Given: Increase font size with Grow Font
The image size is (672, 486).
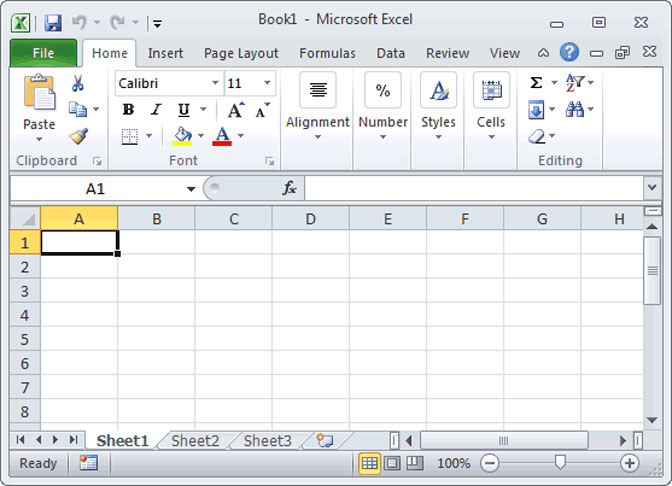Looking at the screenshot, I should point(235,110).
